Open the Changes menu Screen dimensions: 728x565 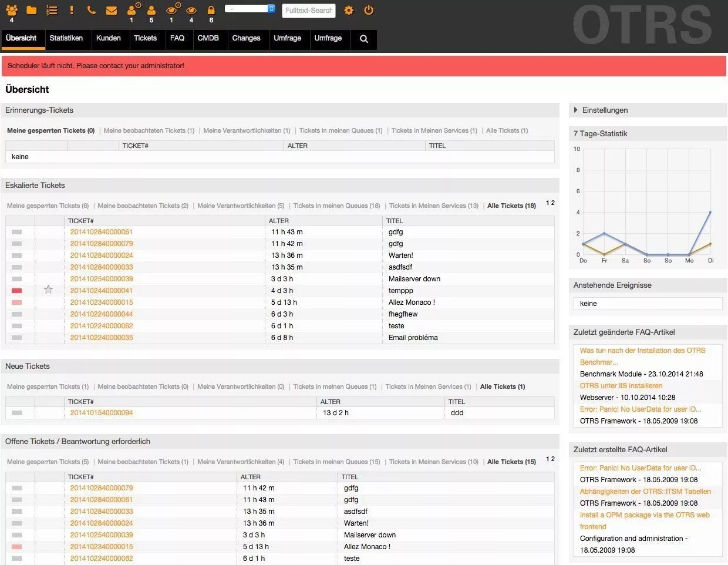(x=246, y=38)
